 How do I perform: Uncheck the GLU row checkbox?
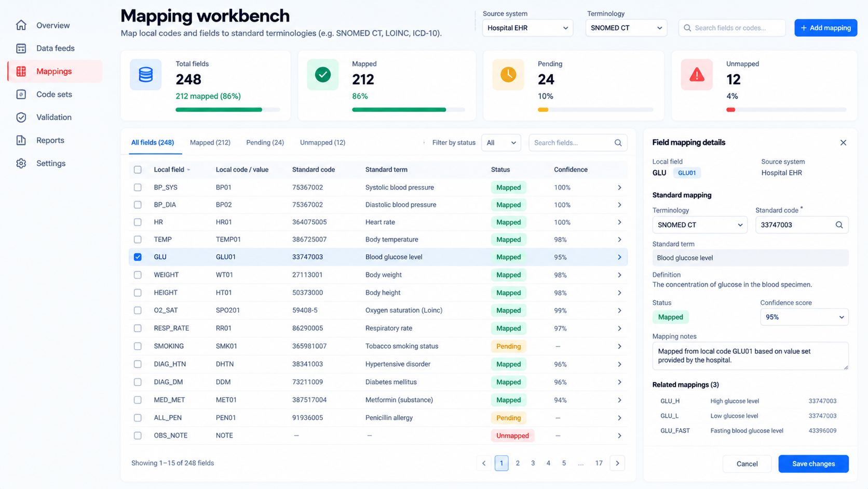tap(138, 257)
